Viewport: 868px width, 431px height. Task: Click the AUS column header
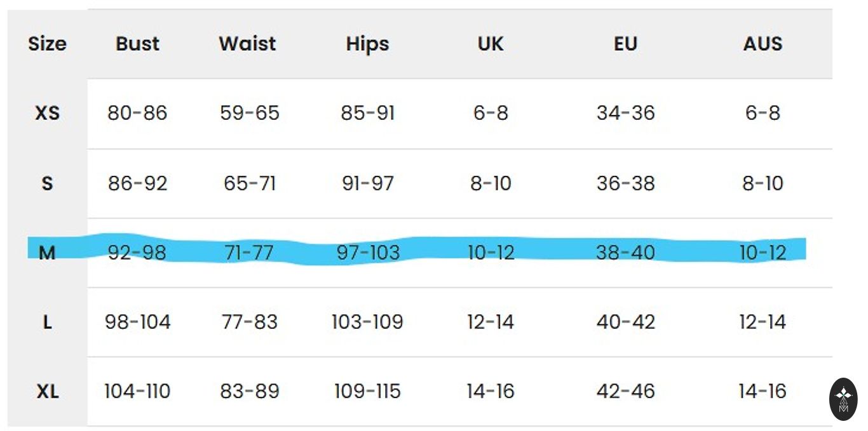tap(763, 44)
